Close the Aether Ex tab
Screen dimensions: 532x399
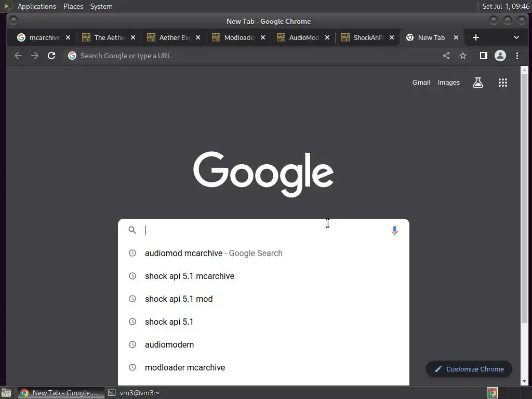click(x=198, y=37)
